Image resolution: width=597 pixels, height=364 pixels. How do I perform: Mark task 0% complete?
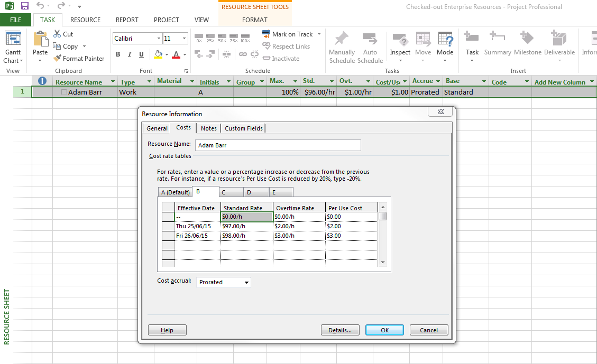(x=199, y=38)
